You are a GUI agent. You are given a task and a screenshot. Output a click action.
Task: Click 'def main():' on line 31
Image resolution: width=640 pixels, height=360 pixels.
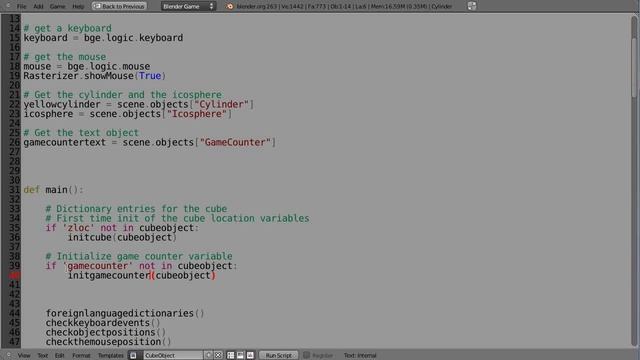coord(53,190)
